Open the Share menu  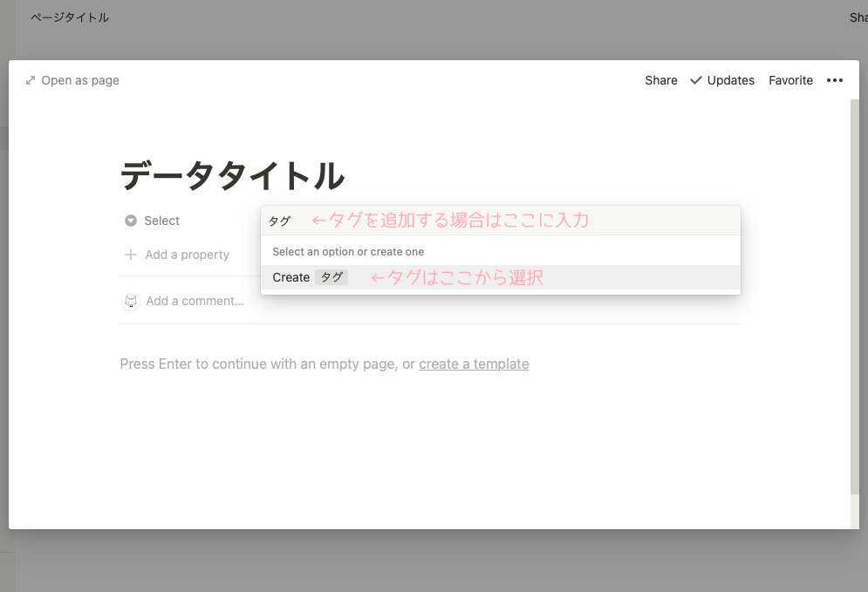660,80
